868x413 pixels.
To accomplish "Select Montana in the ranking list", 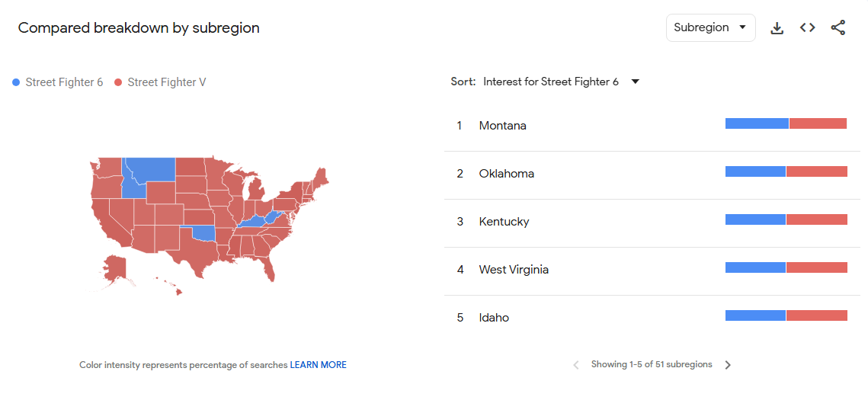I will (x=502, y=126).
